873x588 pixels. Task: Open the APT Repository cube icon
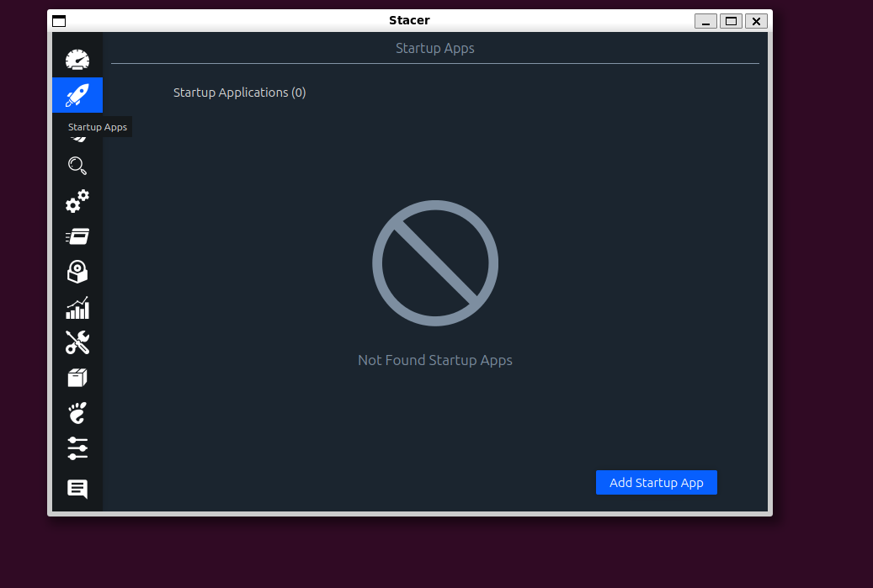(x=77, y=378)
